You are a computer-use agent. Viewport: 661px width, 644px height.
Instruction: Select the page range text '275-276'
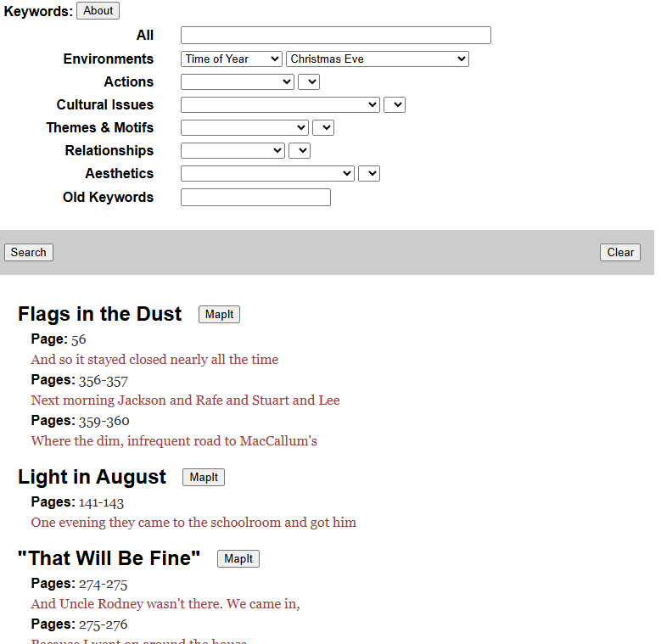click(104, 624)
